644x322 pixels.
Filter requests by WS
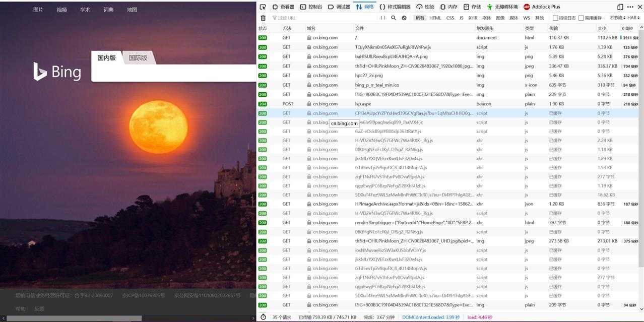coord(527,18)
